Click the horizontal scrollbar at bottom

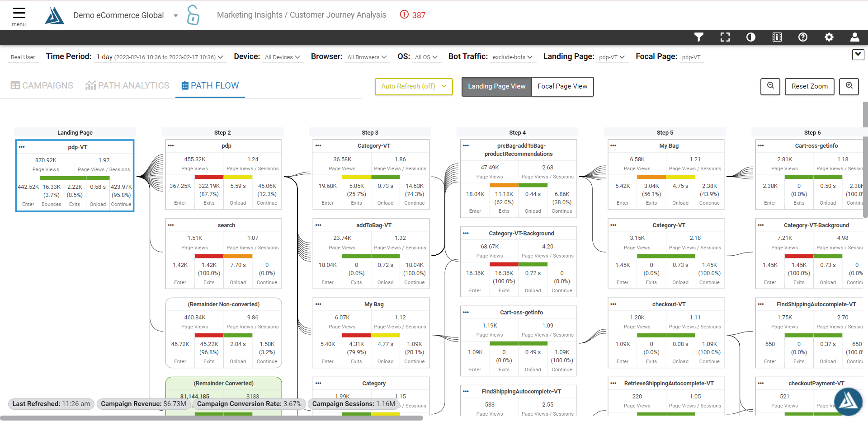click(x=212, y=418)
